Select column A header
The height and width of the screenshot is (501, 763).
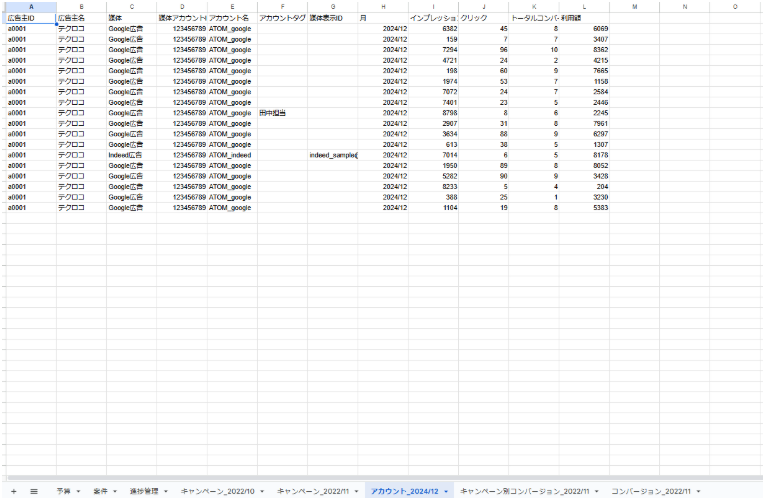tap(30, 7)
